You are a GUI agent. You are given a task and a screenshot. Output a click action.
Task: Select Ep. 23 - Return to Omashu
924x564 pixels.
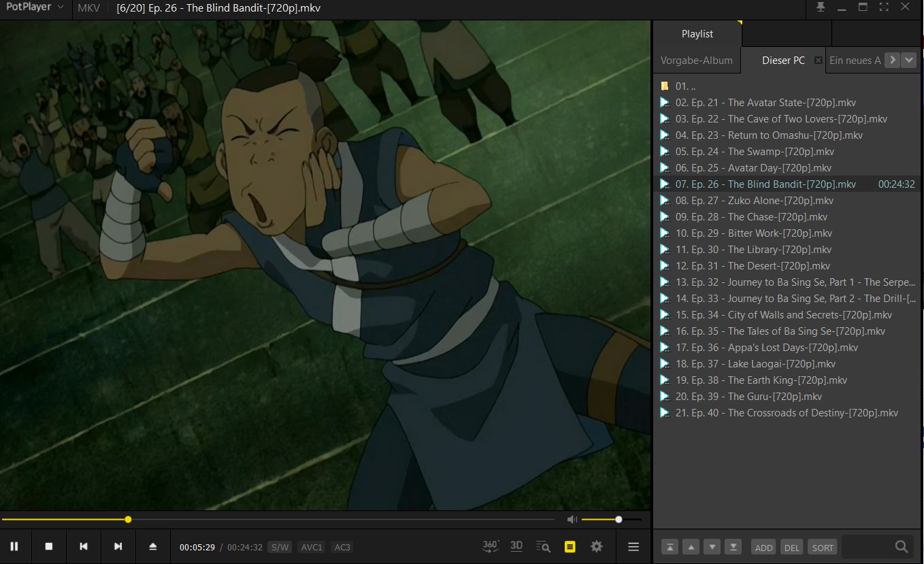787,135
